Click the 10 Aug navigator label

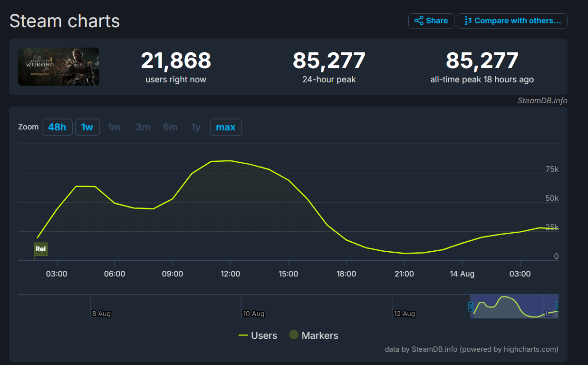click(253, 314)
